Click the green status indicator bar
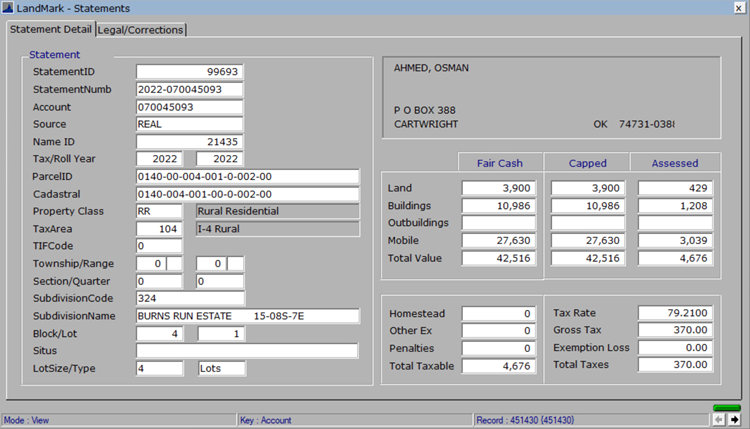The image size is (750, 429). tap(727, 408)
